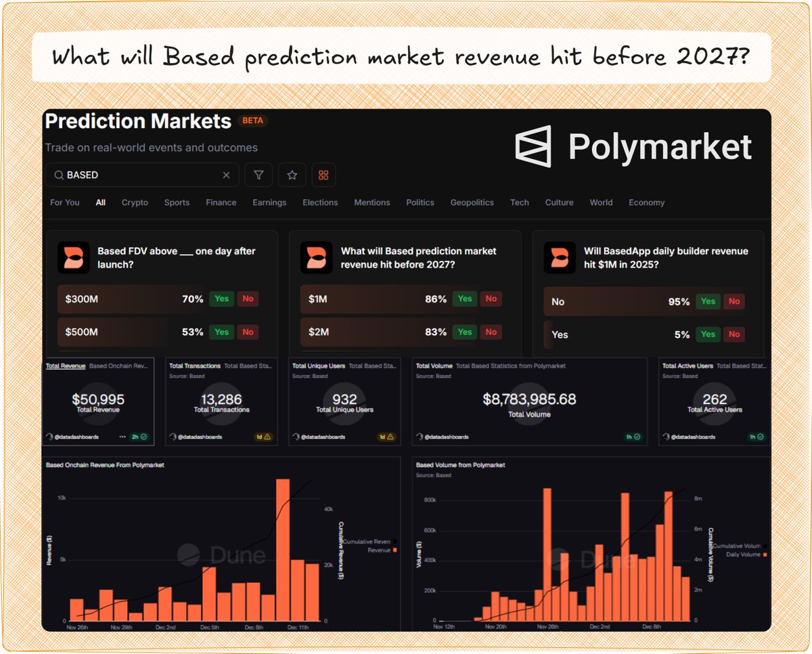Buy Yes on the $1M revenue outcome
This screenshot has width=812, height=654.
[465, 299]
